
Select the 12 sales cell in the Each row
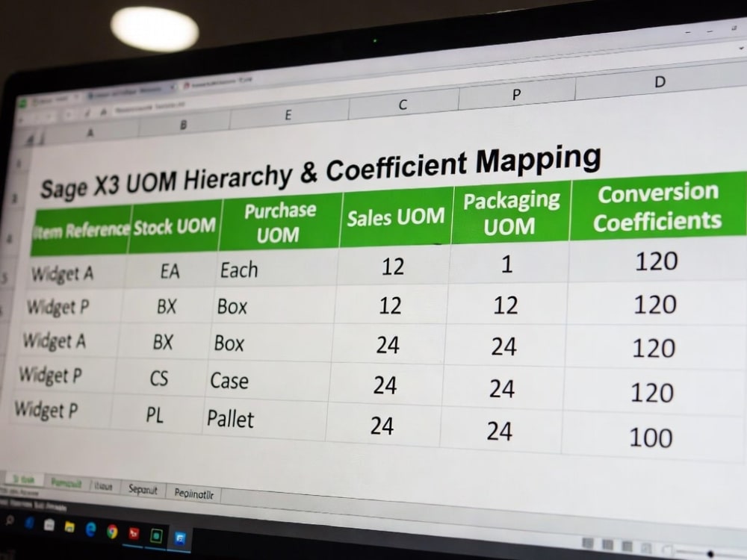(x=393, y=267)
